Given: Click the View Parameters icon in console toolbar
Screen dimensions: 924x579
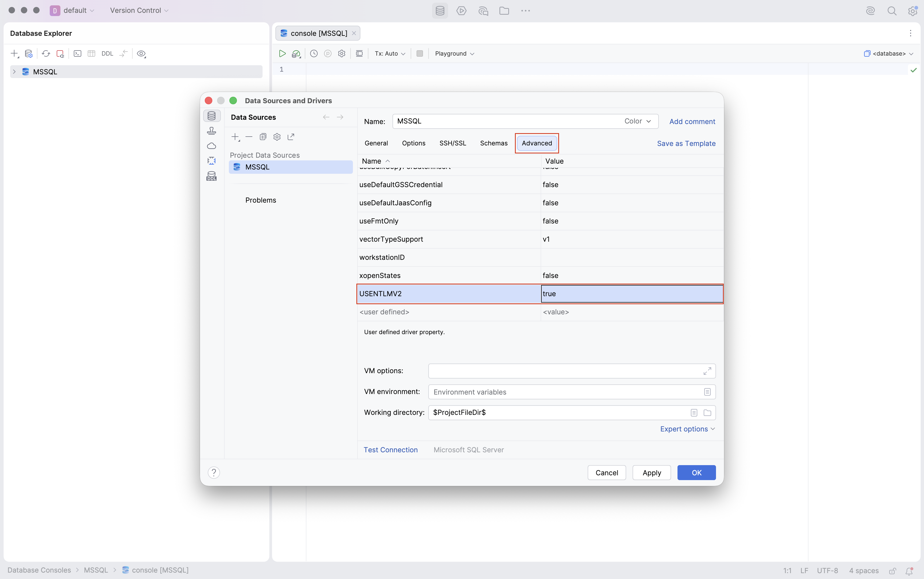Looking at the screenshot, I should click(x=328, y=54).
